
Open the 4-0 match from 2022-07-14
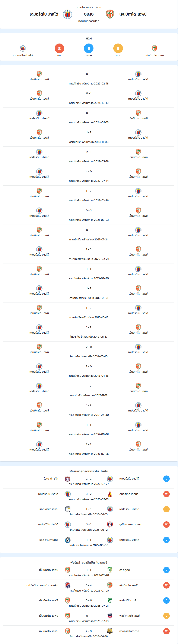[89, 176]
